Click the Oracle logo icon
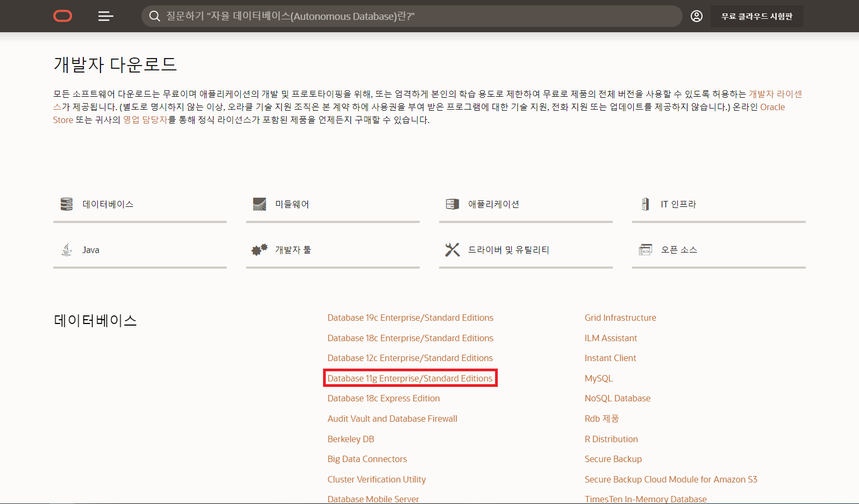Image resolution: width=859 pixels, height=504 pixels. [x=63, y=16]
